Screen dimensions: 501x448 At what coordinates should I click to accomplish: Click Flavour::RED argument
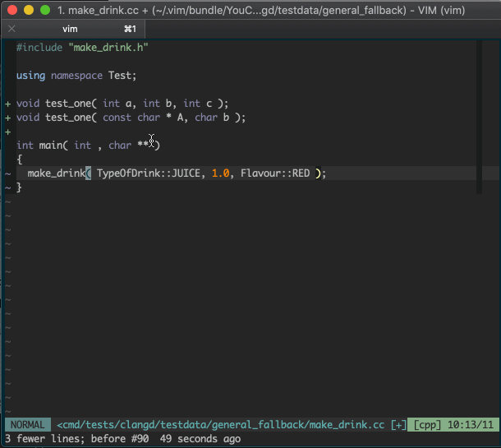click(275, 173)
